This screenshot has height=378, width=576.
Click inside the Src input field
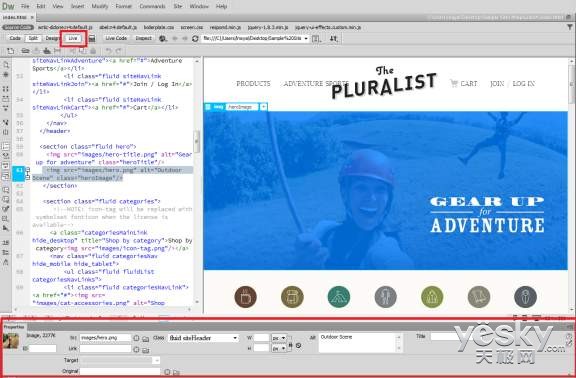(x=105, y=338)
